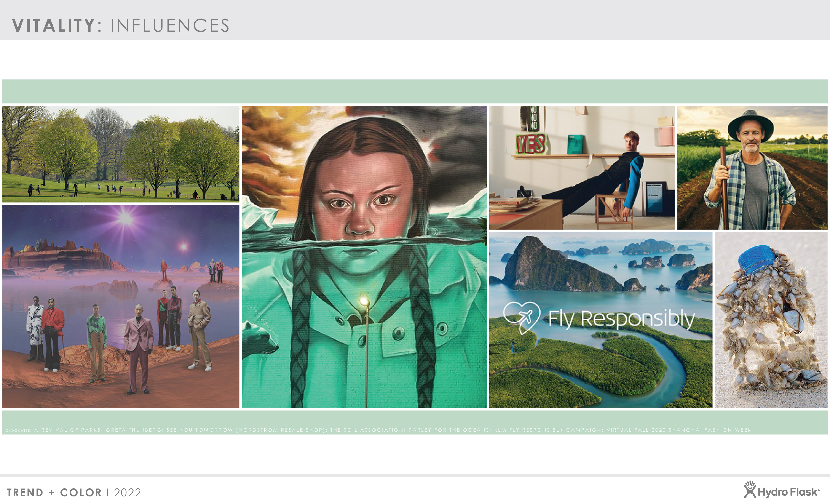Click the VITALITY: INFLUENCES title

coord(121,26)
